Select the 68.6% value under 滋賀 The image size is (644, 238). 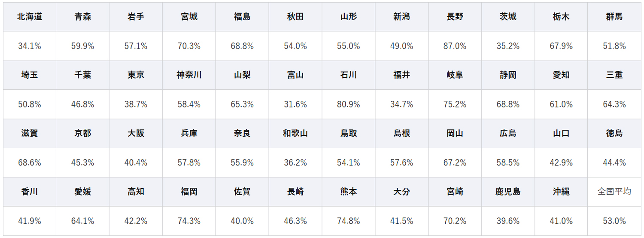pyautogui.click(x=30, y=163)
